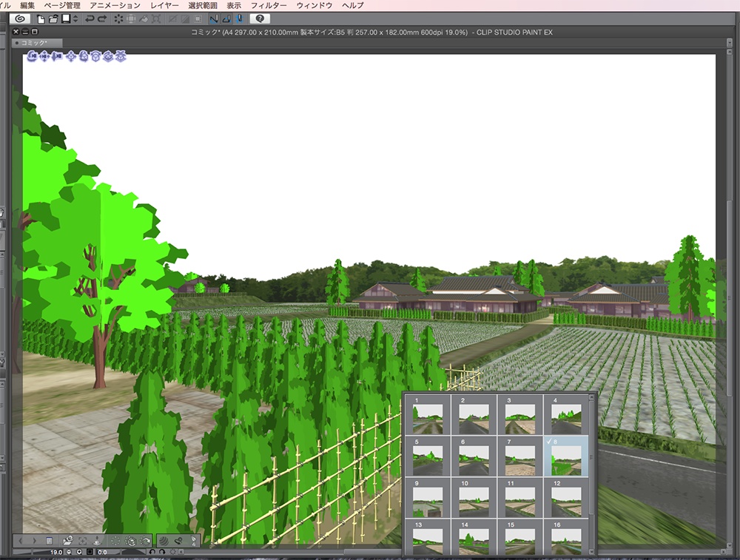The width and height of the screenshot is (740, 560).
Task: Select the 3D object move icon
Action: [x=71, y=56]
